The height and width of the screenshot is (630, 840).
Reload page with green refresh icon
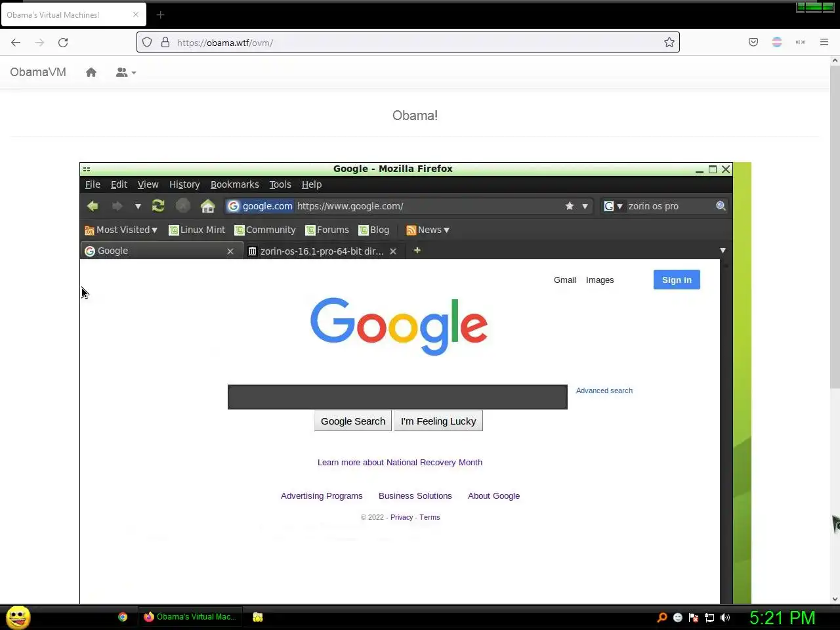(158, 206)
